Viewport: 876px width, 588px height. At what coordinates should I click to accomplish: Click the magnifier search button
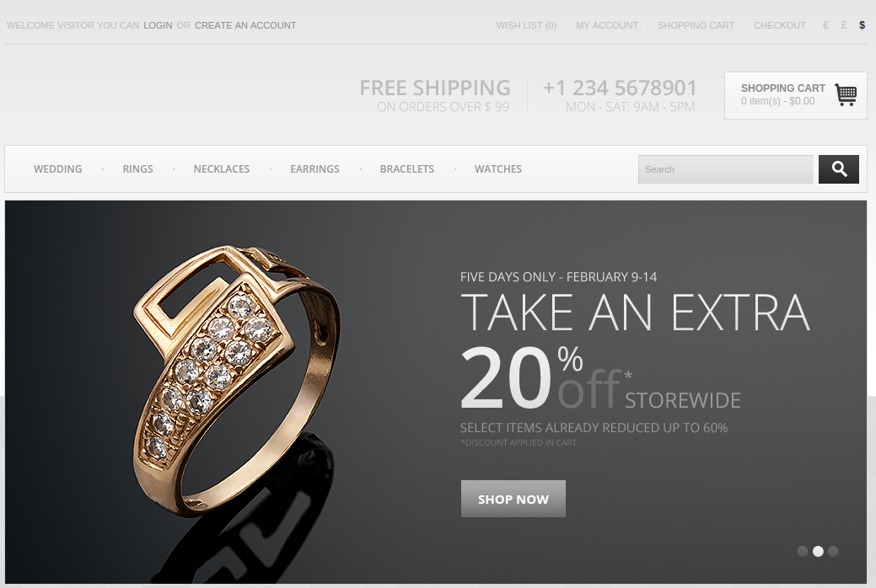839,169
